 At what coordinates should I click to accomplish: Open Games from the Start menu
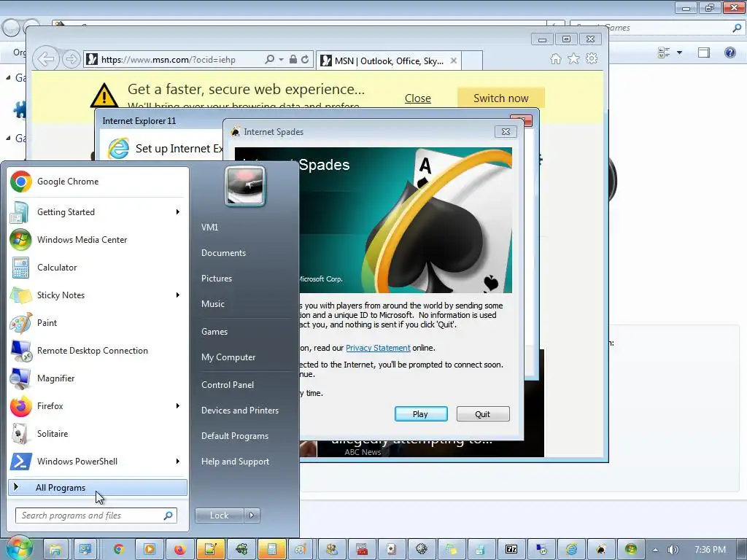pyautogui.click(x=214, y=332)
